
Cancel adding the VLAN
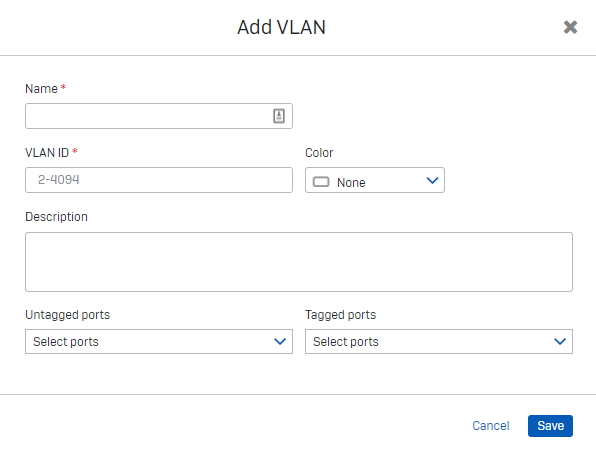pos(491,426)
